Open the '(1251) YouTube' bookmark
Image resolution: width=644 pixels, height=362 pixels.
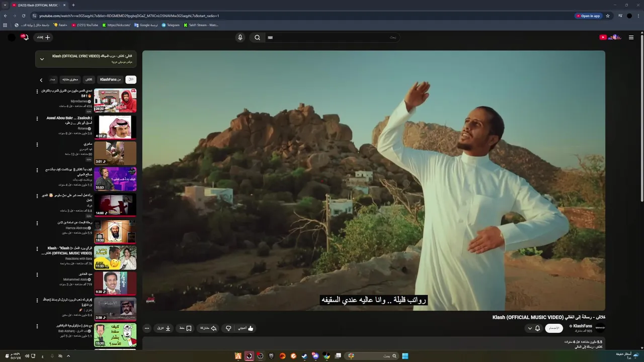[x=85, y=25]
